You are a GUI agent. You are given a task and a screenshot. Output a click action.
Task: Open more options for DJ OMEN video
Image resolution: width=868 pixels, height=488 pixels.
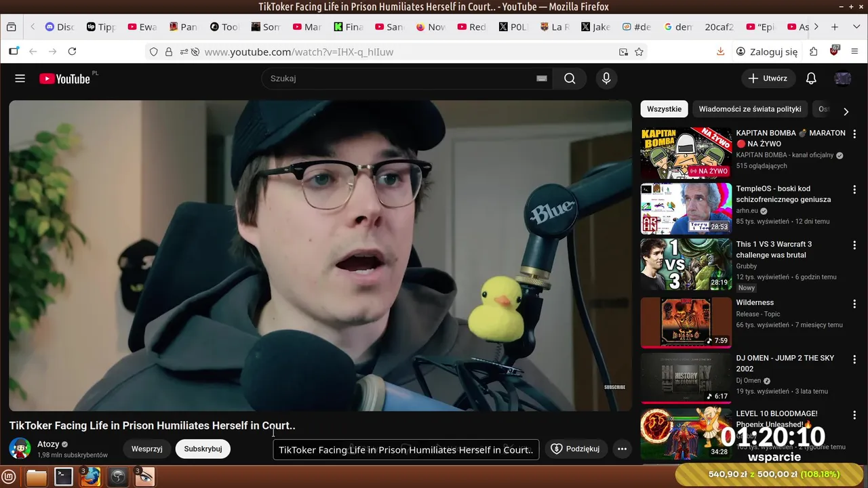pyautogui.click(x=854, y=359)
